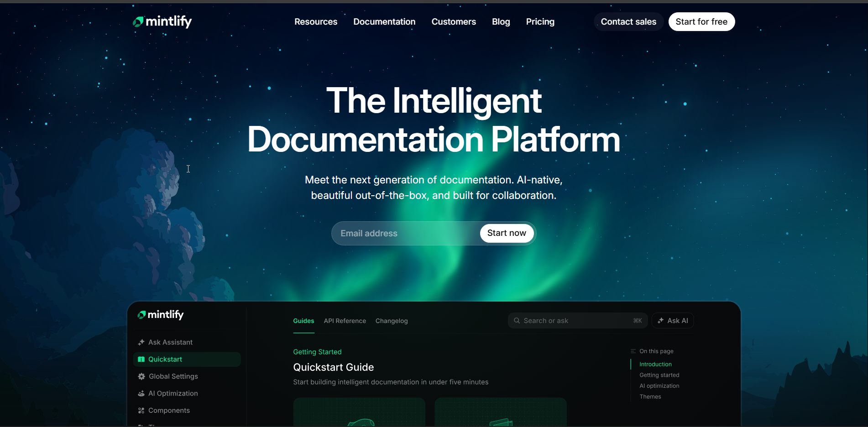The image size is (868, 427).
Task: Open Global Settings via the gear icon
Action: pyautogui.click(x=141, y=376)
